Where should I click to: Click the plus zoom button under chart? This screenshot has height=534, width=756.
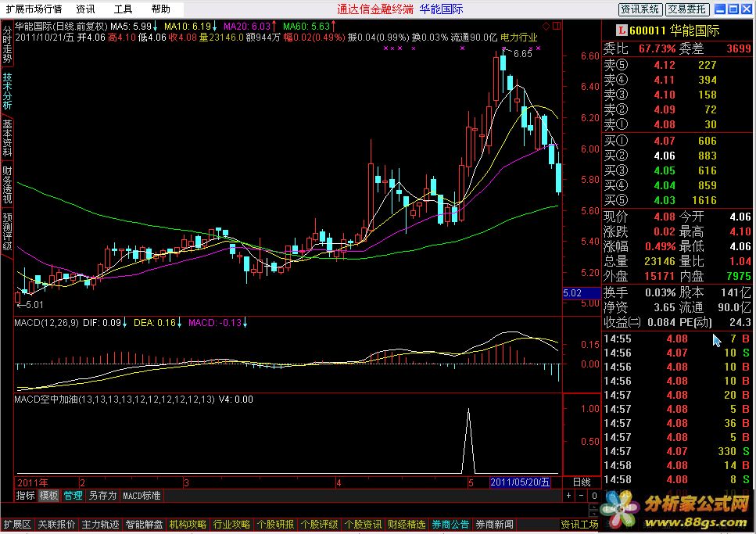pos(569,496)
